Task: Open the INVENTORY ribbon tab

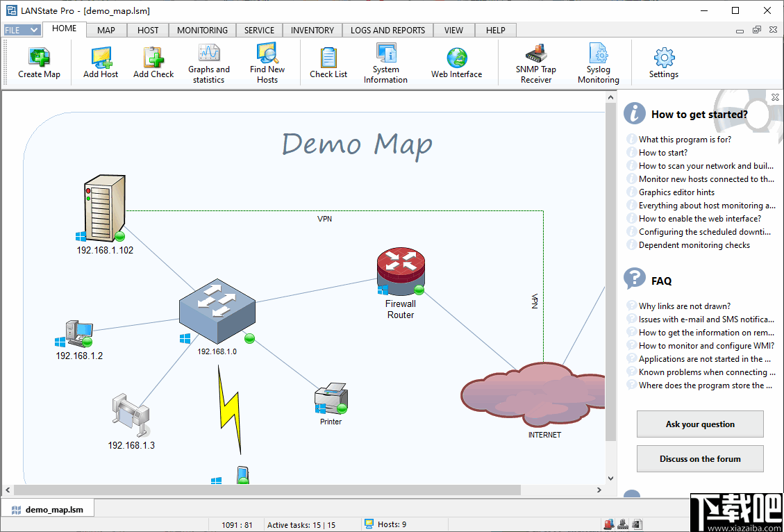Action: [x=312, y=30]
